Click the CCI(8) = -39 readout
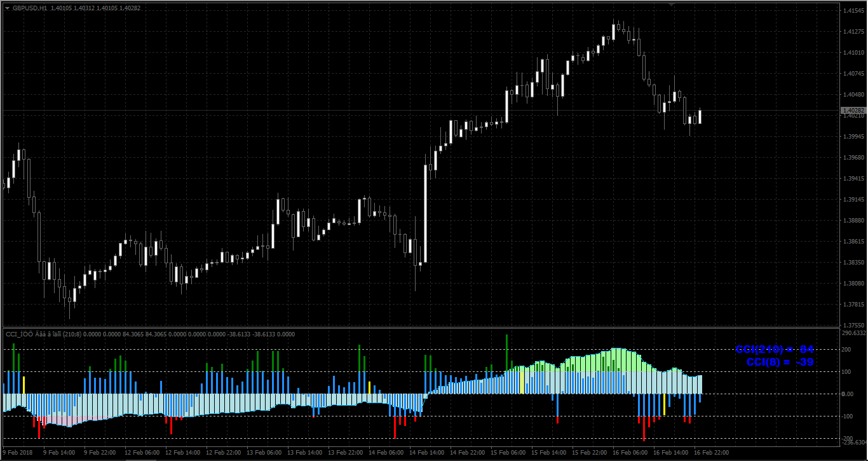868x461 pixels. (780, 362)
